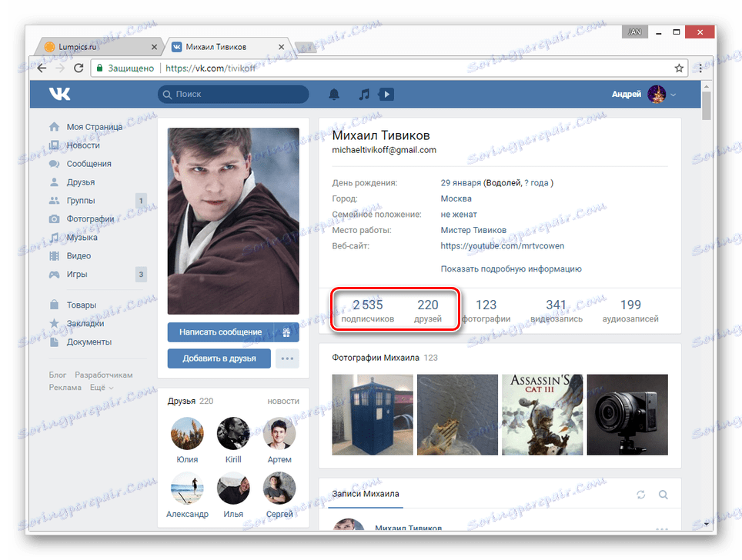Click новости link in Друзья block
This screenshot has width=742, height=560.
pyautogui.click(x=283, y=401)
